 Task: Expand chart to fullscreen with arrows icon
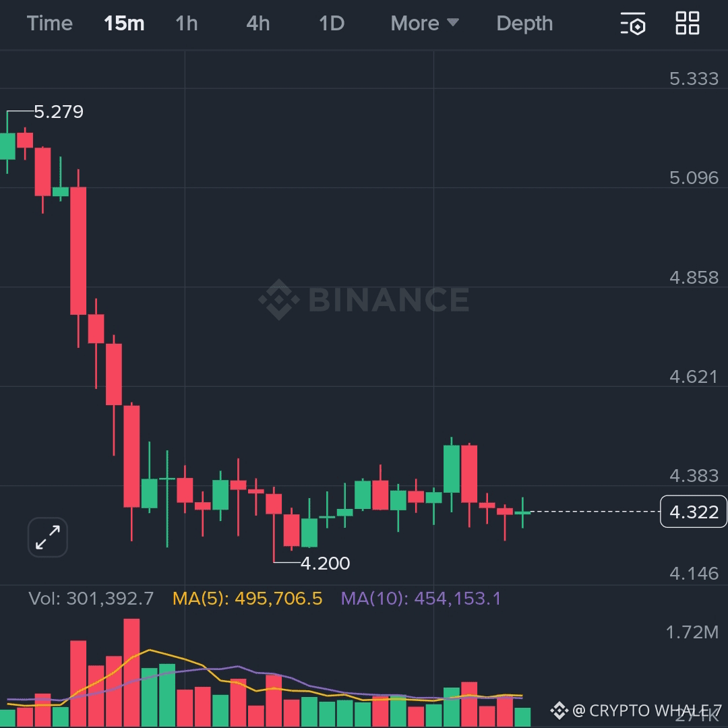pos(48,537)
